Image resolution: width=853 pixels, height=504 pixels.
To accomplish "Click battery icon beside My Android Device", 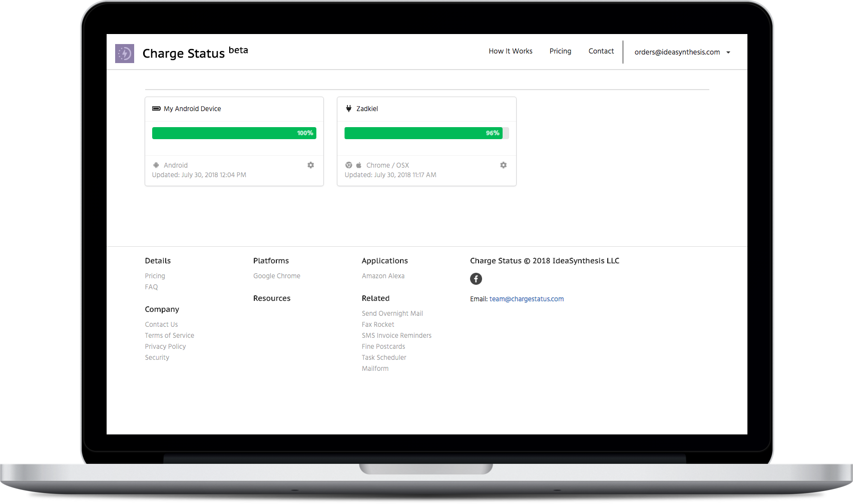I will (156, 109).
